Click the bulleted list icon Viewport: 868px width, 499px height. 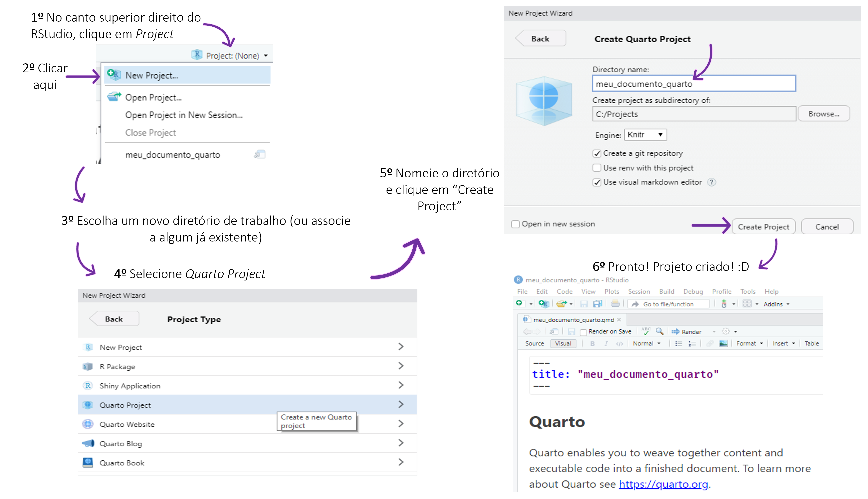[x=678, y=343]
